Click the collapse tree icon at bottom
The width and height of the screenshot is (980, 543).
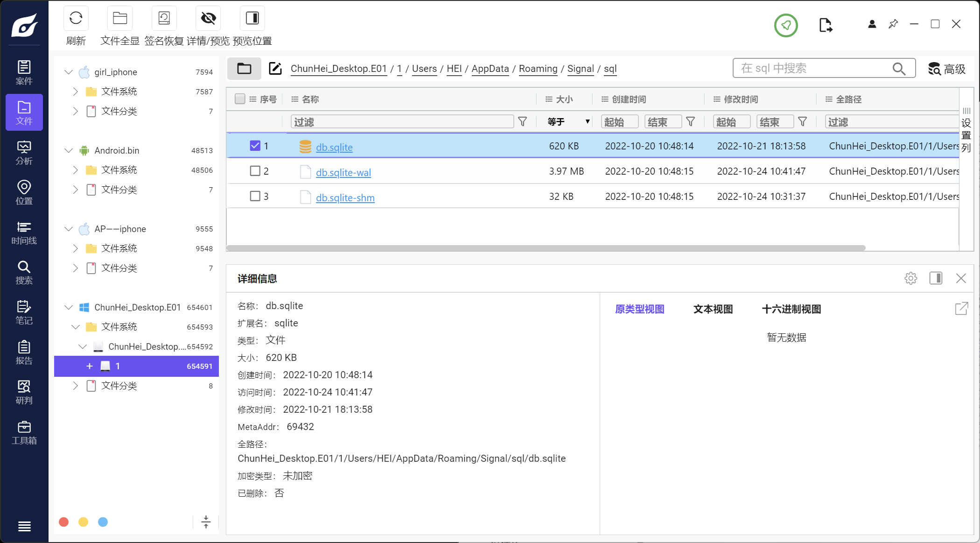(x=206, y=522)
